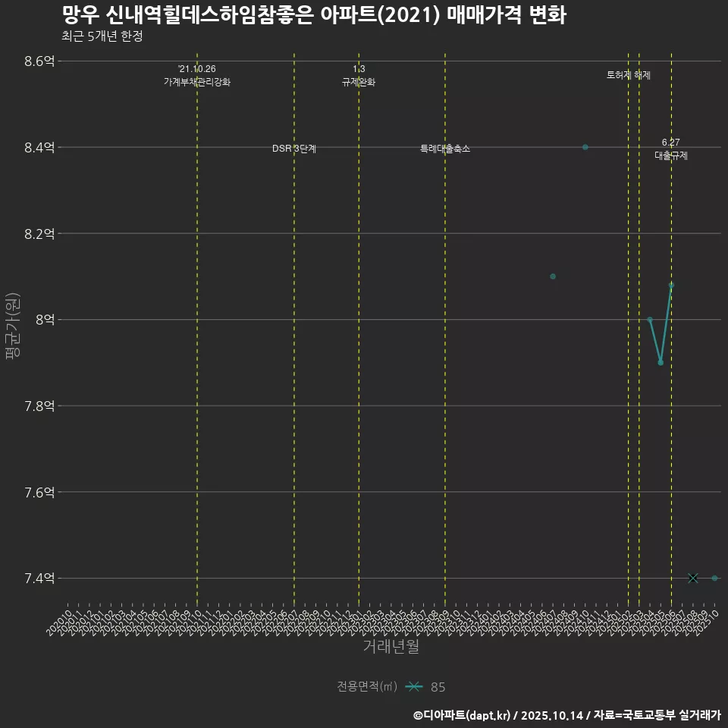Select the peak point of the V-shaped line
This screenshot has height=728, width=728.
[672, 284]
